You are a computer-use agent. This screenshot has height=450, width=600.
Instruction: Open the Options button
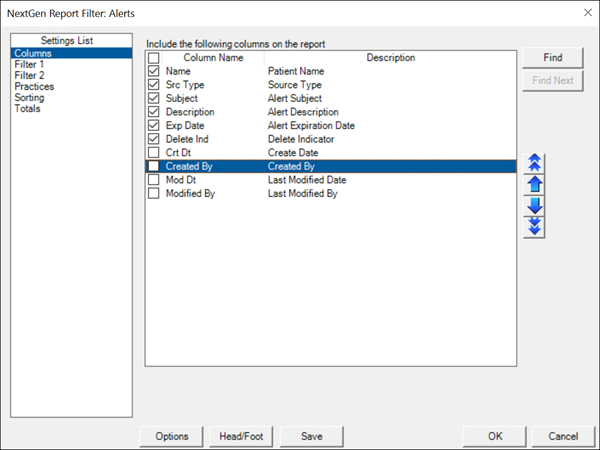pos(171,437)
